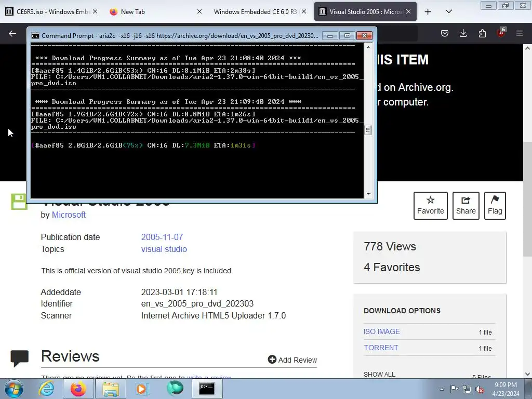Click the browser page scrollbar thumb

pos(527,199)
